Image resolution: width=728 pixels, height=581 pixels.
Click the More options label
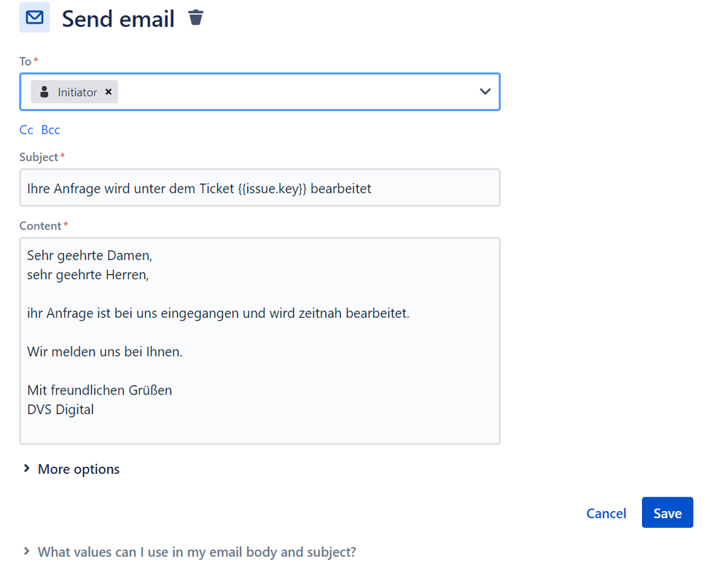[x=79, y=469]
